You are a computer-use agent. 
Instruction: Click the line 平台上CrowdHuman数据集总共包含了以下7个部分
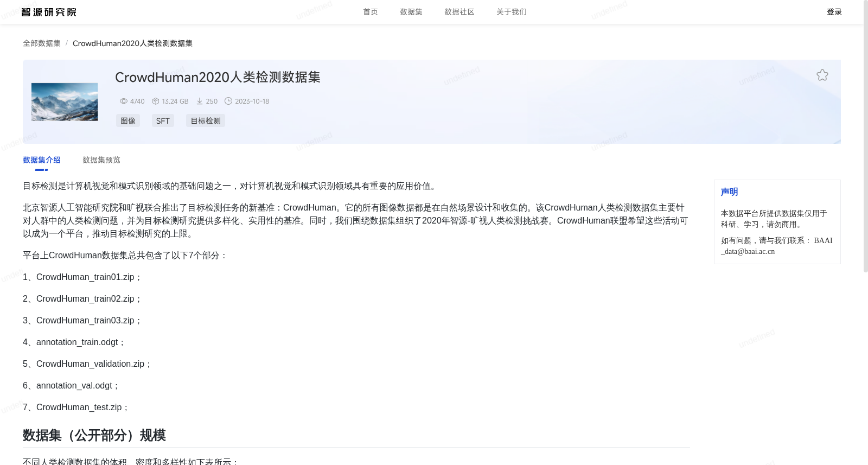pyautogui.click(x=125, y=256)
